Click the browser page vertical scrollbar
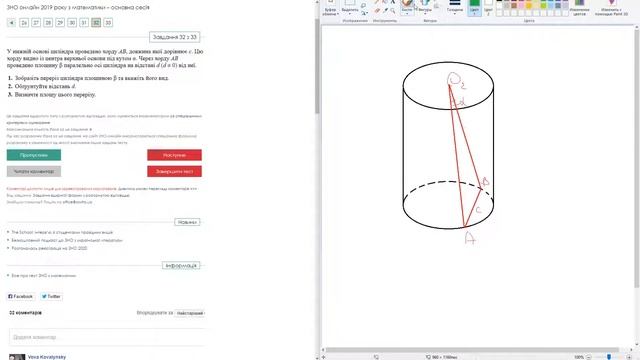640x360 pixels. click(317, 65)
